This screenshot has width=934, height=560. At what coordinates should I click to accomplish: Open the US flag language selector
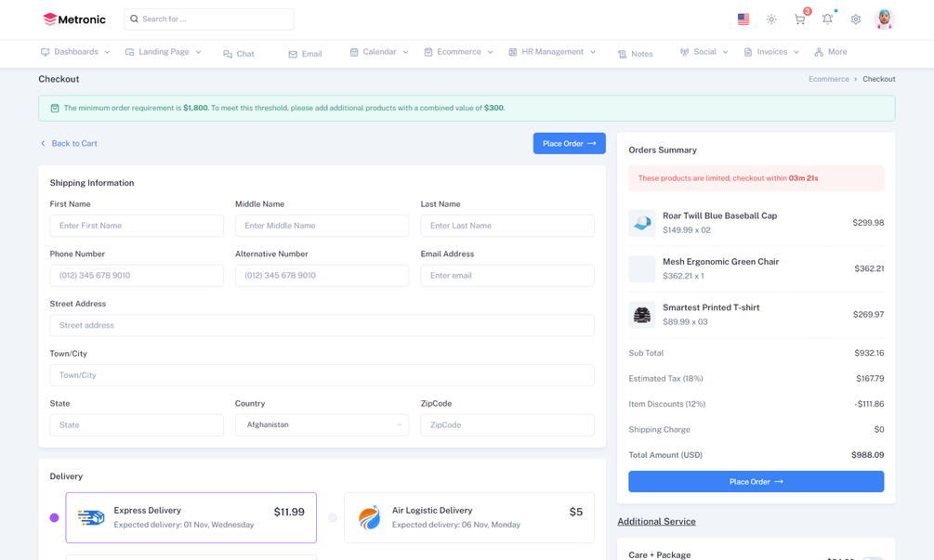tap(743, 20)
